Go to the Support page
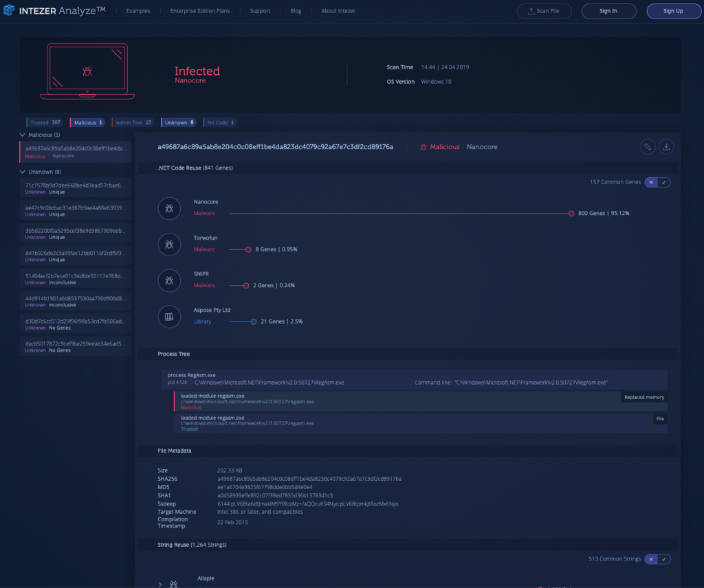Screen dimensions: 704x588 tap(260, 10)
